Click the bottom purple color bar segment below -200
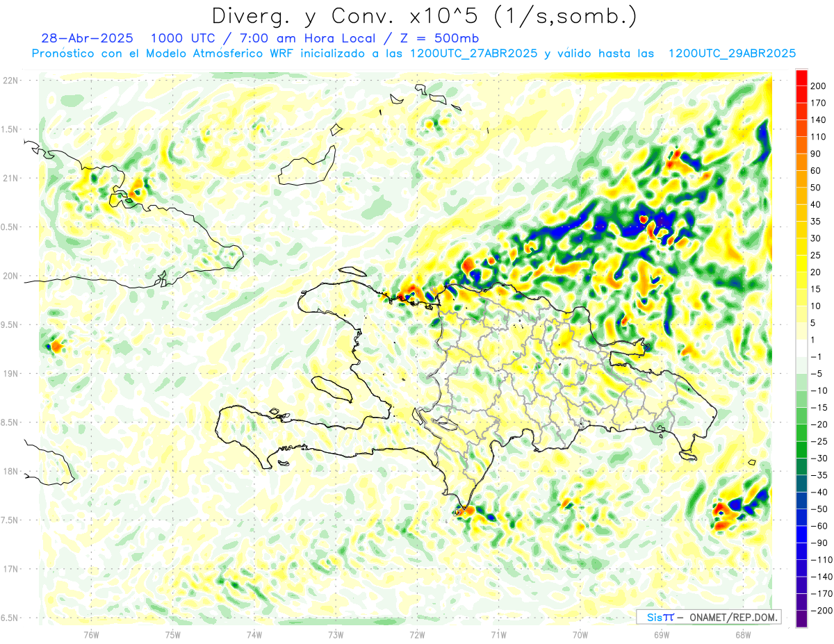 801,618
